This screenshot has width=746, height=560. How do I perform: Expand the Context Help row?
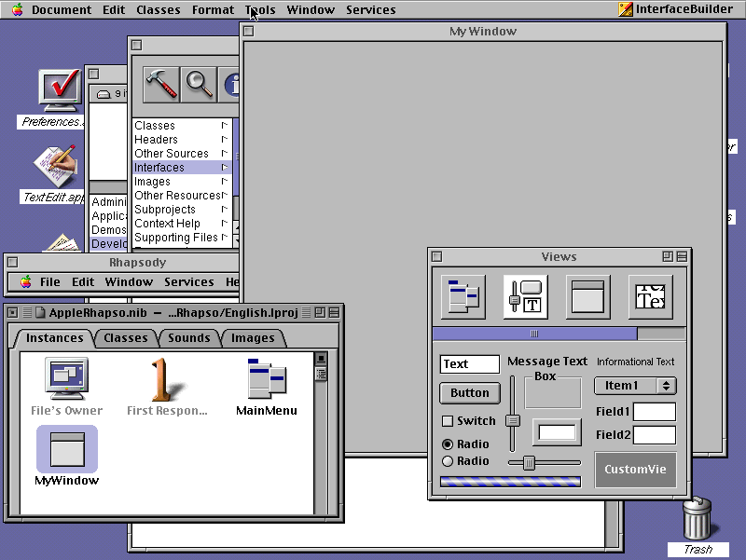tap(224, 223)
